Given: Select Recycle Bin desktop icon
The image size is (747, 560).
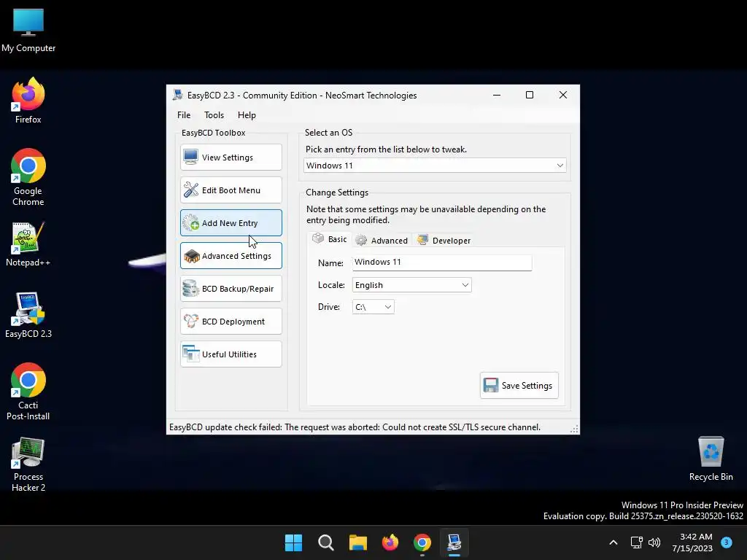Looking at the screenshot, I should point(711,459).
